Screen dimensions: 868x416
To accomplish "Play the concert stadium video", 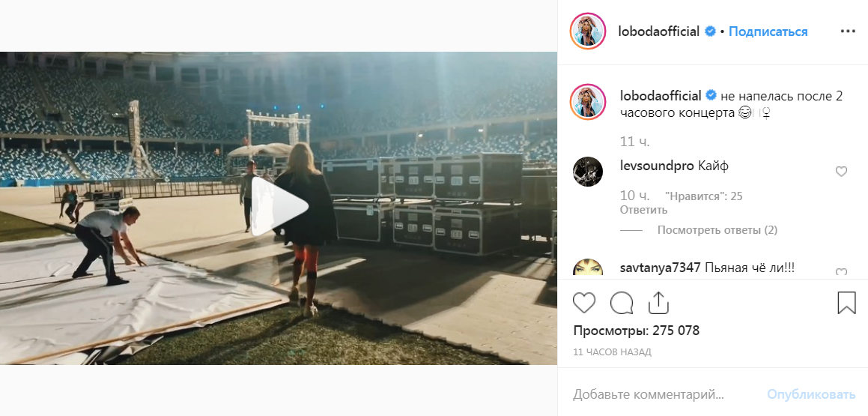I will 279,207.
